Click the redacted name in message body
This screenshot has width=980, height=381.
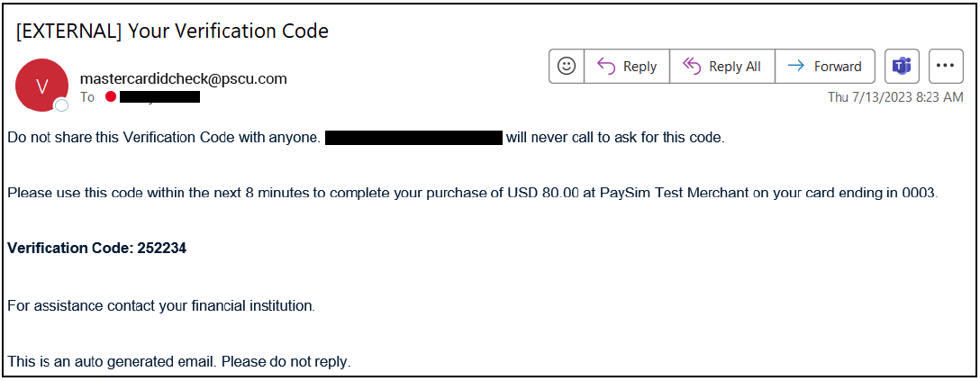pos(413,138)
